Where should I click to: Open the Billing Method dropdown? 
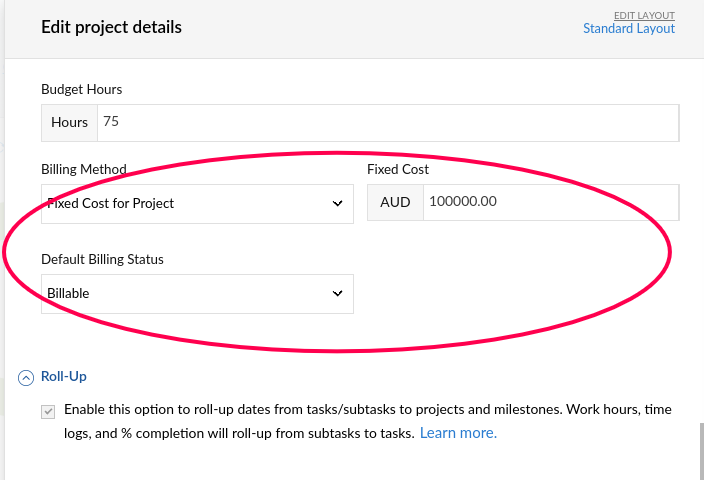click(197, 204)
